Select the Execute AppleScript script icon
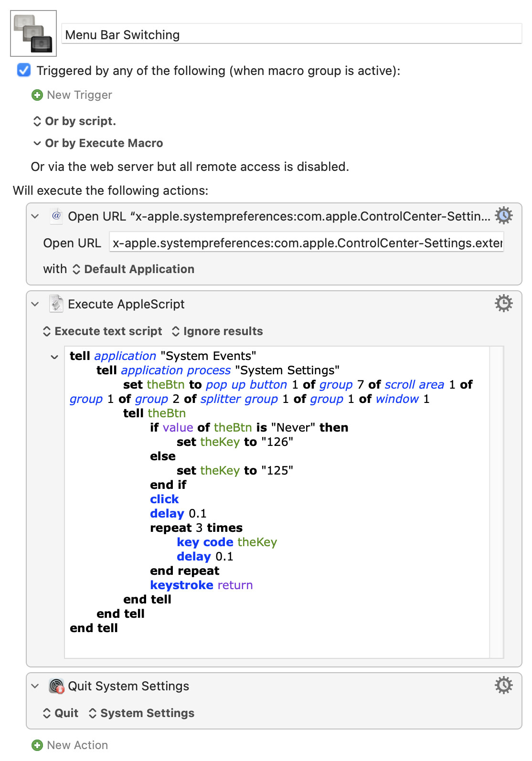 tap(56, 304)
